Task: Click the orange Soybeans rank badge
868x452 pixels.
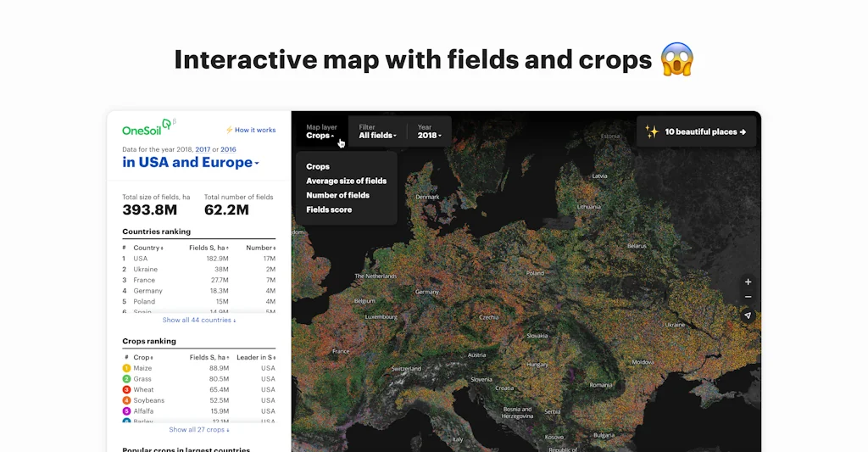Action: (x=126, y=400)
